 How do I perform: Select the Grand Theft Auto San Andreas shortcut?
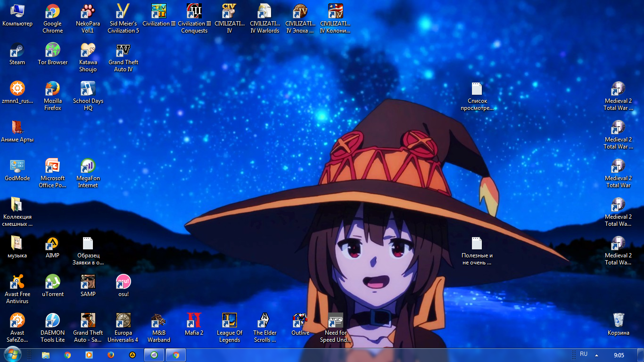(x=88, y=328)
